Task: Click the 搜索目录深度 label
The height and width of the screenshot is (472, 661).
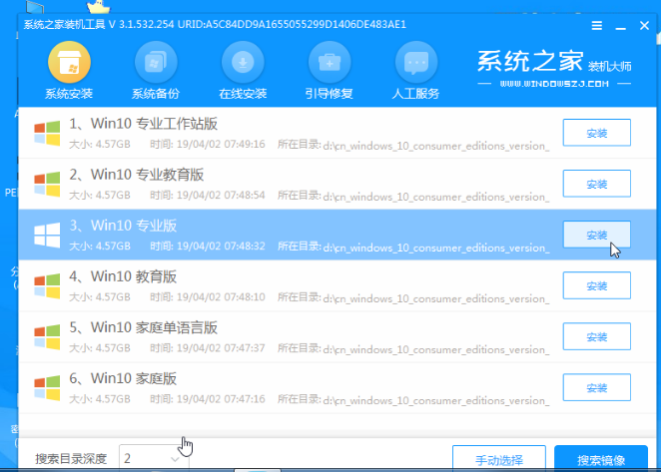Action: pyautogui.click(x=71, y=459)
